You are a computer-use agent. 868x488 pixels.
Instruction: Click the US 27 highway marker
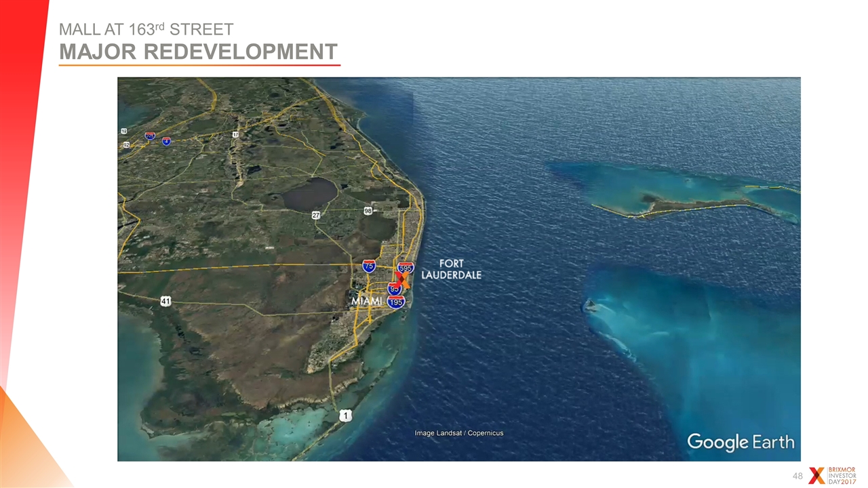point(316,215)
